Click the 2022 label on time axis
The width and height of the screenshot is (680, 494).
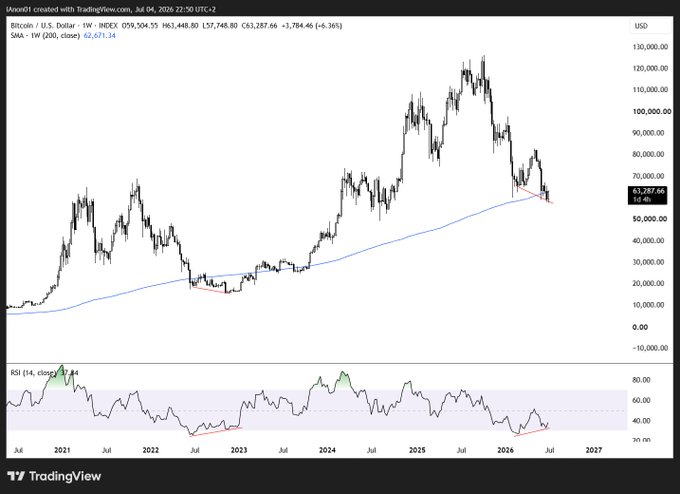coord(150,450)
